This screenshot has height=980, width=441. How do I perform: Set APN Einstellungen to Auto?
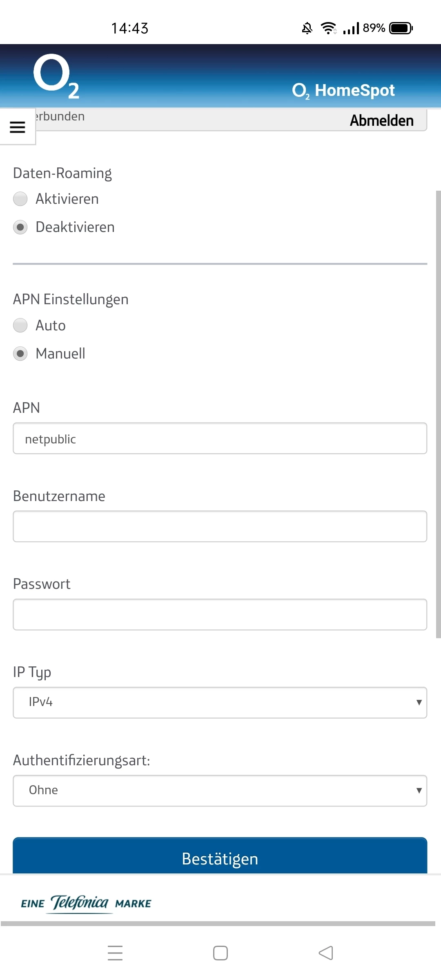pyautogui.click(x=20, y=325)
